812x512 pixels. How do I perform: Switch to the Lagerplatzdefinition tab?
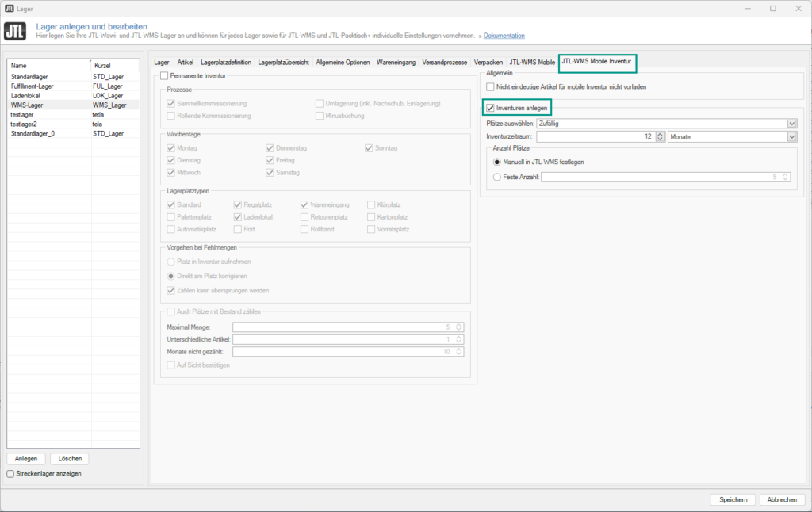pyautogui.click(x=226, y=62)
